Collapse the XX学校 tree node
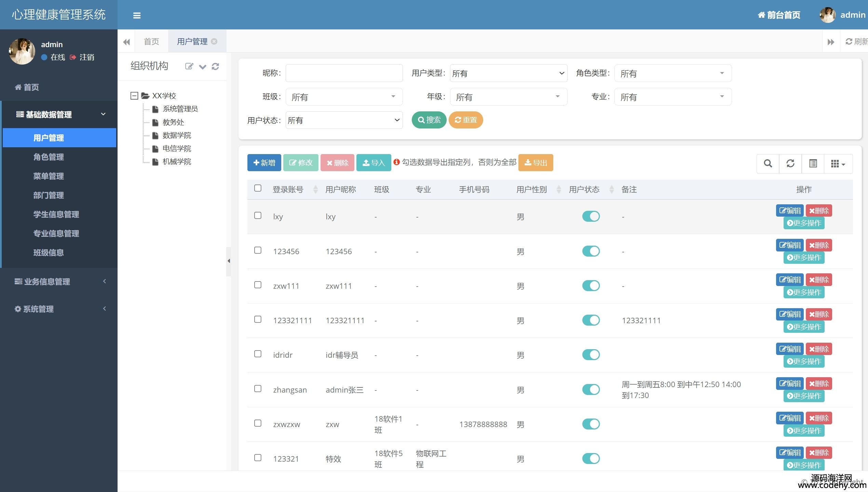 134,96
